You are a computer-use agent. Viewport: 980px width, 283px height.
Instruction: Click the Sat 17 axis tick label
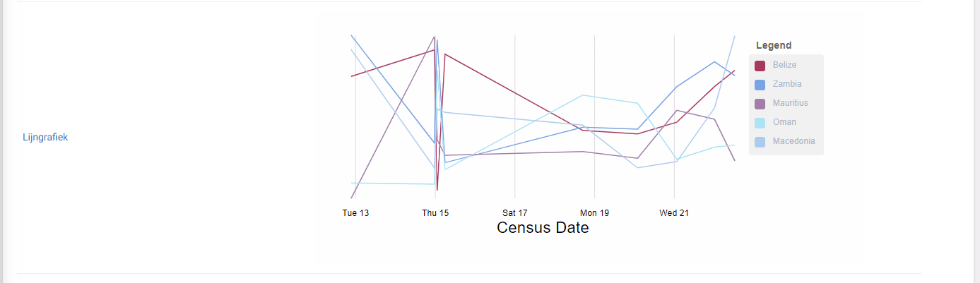[x=515, y=213]
